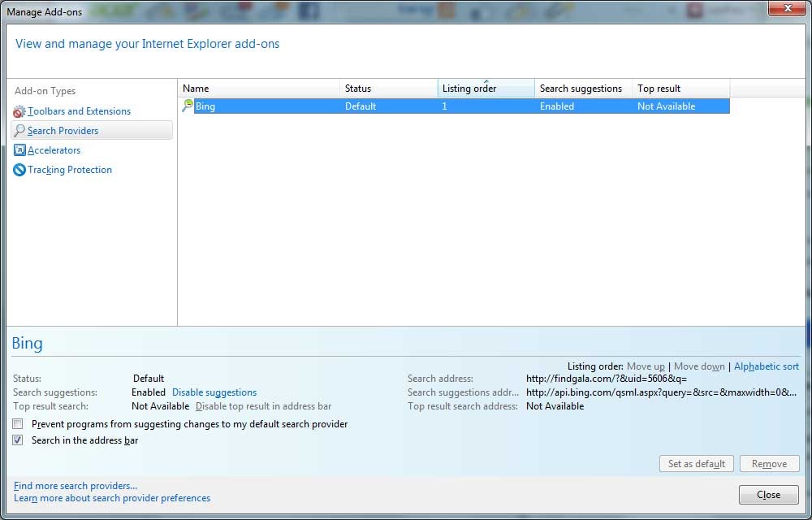Click Disable top result in address bar
812x520 pixels.
tap(263, 406)
